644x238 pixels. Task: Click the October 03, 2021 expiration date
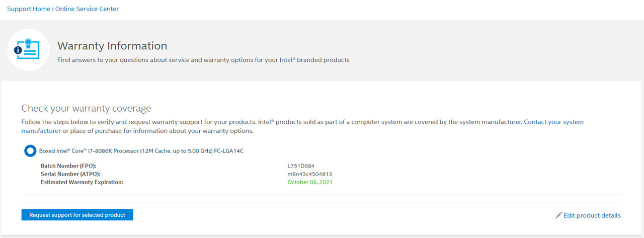(x=310, y=182)
